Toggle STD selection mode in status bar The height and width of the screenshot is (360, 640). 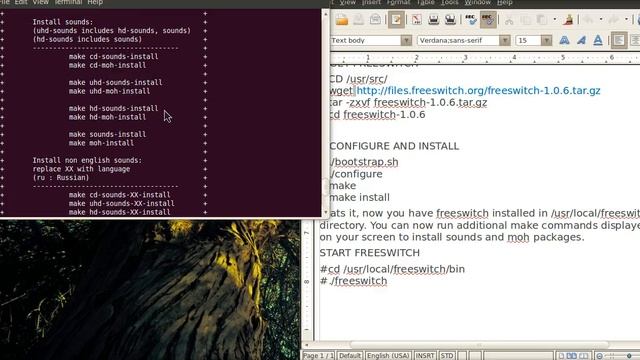coord(447,356)
